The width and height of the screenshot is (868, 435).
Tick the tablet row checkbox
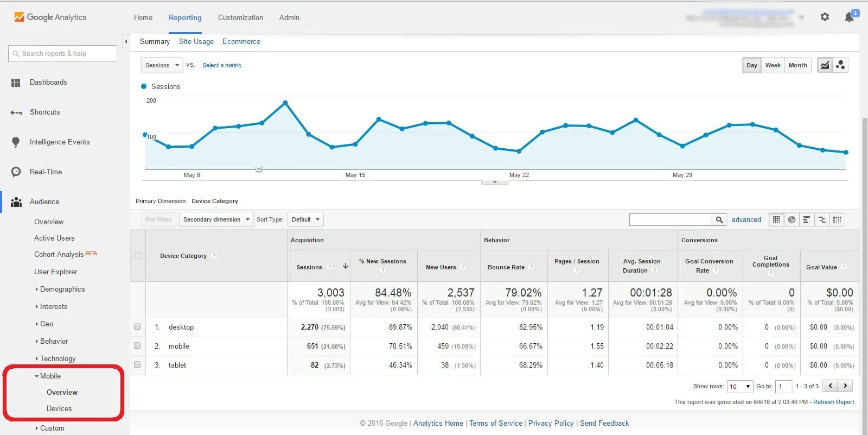(137, 365)
